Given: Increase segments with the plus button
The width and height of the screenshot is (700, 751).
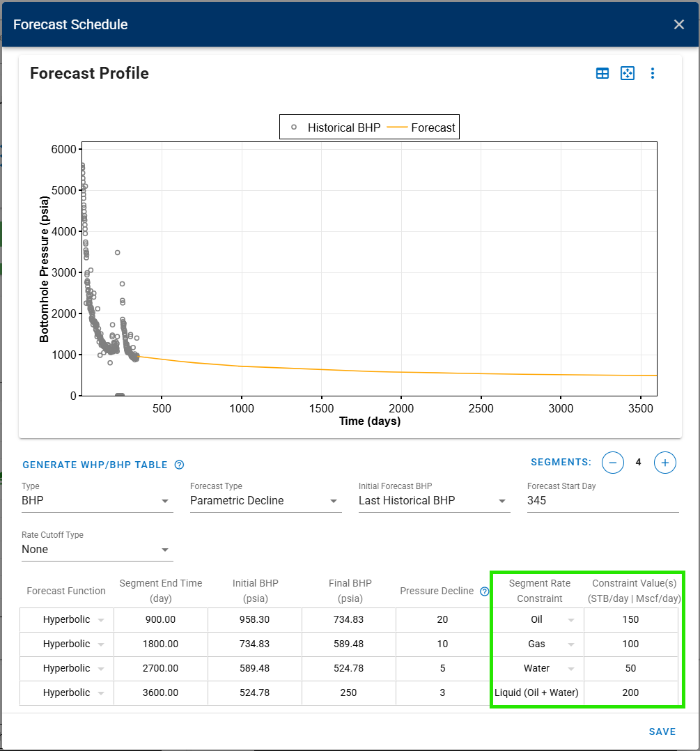Looking at the screenshot, I should 665,462.
